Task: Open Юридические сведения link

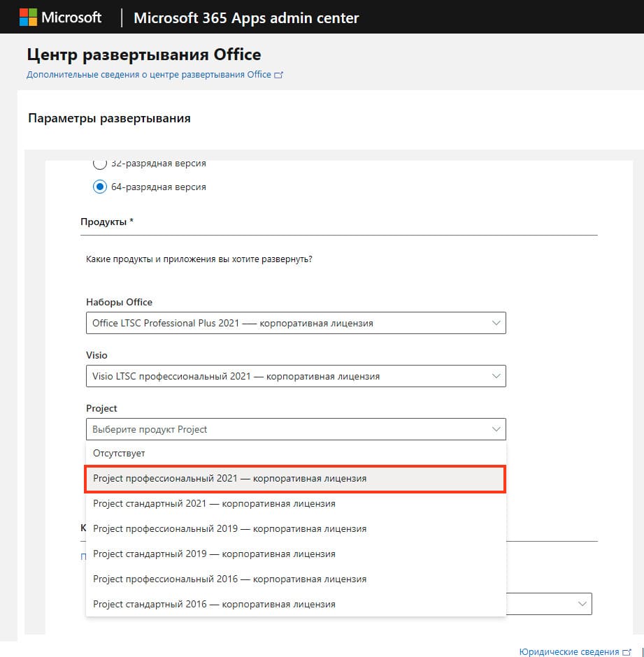Action: 569,652
